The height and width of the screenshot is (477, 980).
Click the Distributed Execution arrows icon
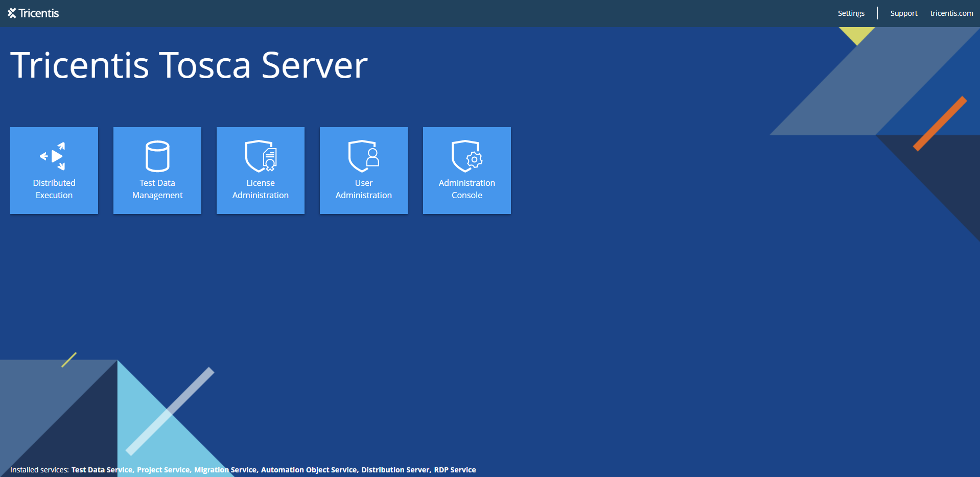54,156
